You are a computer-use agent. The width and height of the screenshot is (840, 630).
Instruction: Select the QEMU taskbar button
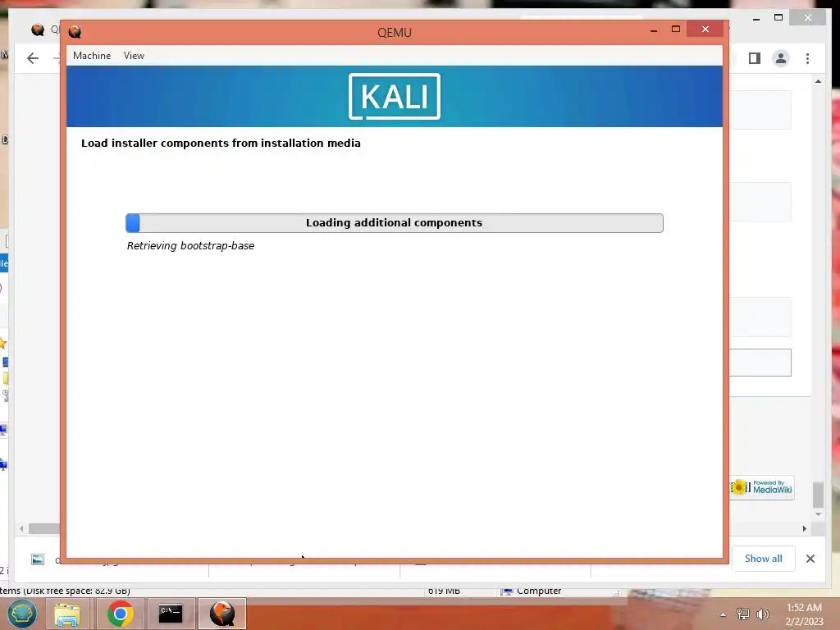[222, 614]
